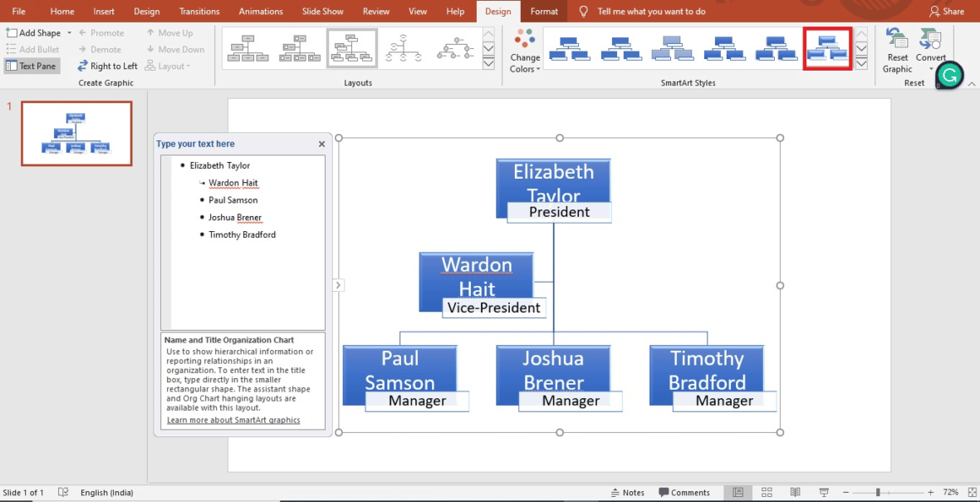
Task: Open the Add Shape dropdown arrow
Action: [70, 32]
